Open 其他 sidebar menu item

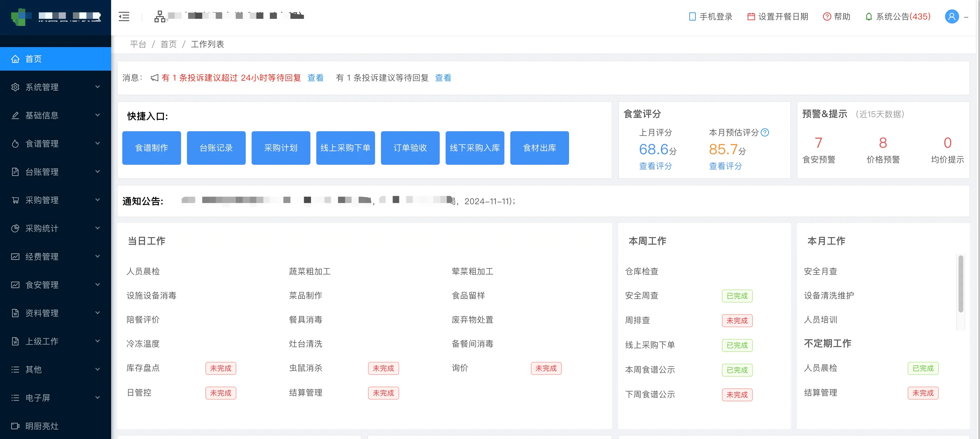point(56,369)
